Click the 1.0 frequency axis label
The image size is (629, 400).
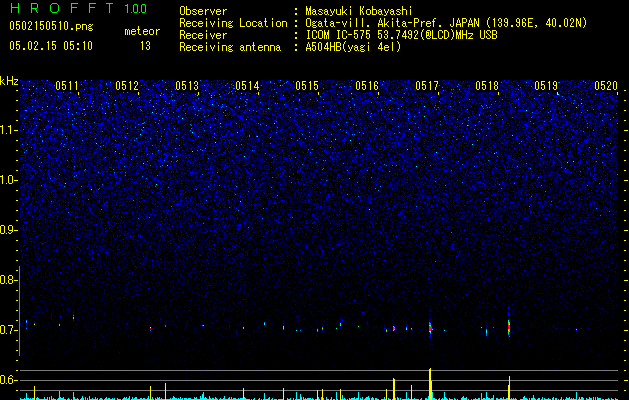pyautogui.click(x=9, y=180)
